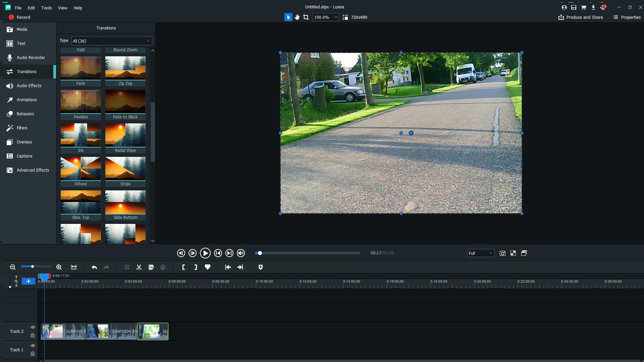Click the snapshot camera icon
The image size is (644, 362).
pyautogui.click(x=502, y=253)
